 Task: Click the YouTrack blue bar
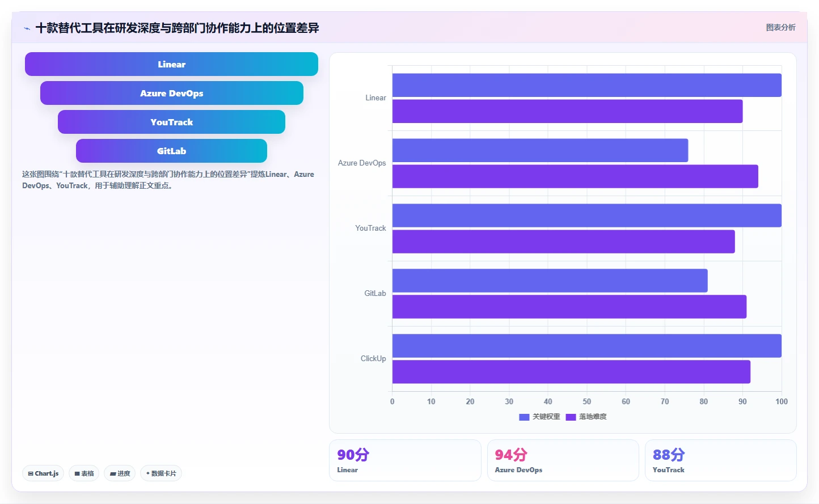(x=587, y=215)
